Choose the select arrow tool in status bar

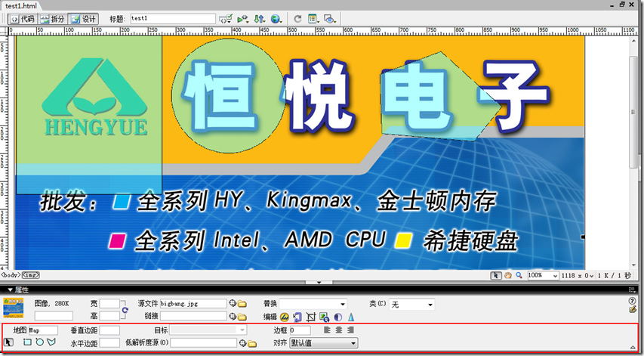(496, 275)
